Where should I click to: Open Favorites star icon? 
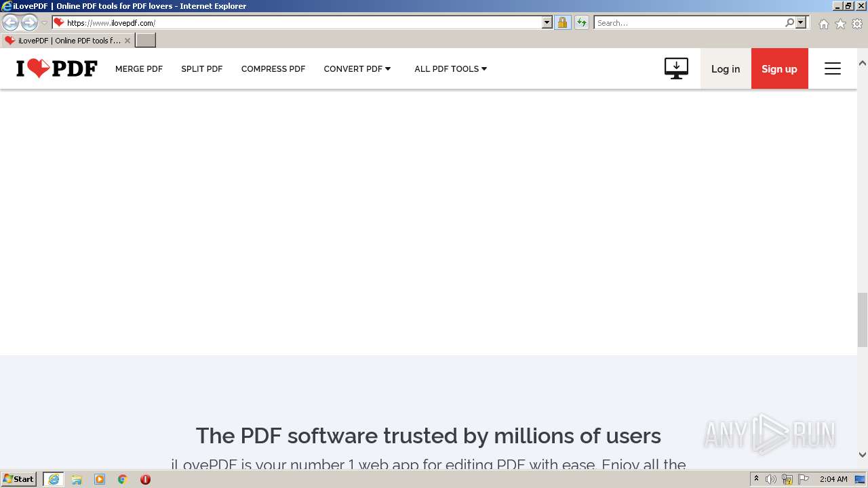840,24
